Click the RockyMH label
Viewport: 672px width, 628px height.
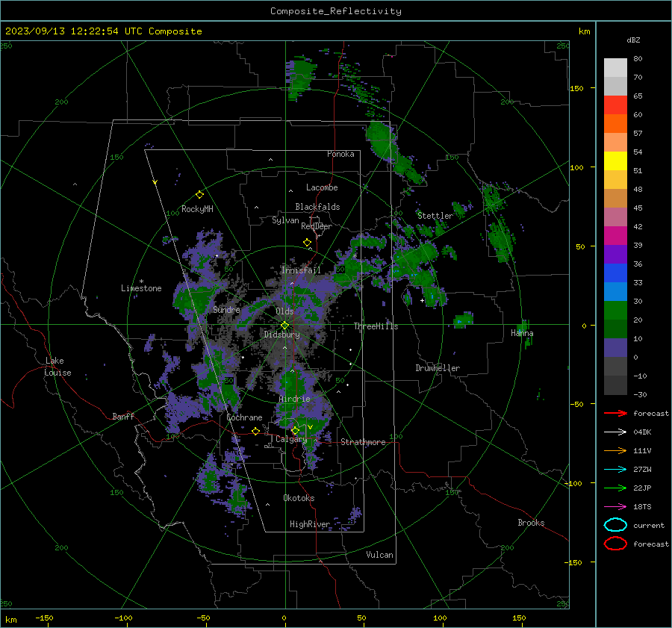click(x=197, y=209)
